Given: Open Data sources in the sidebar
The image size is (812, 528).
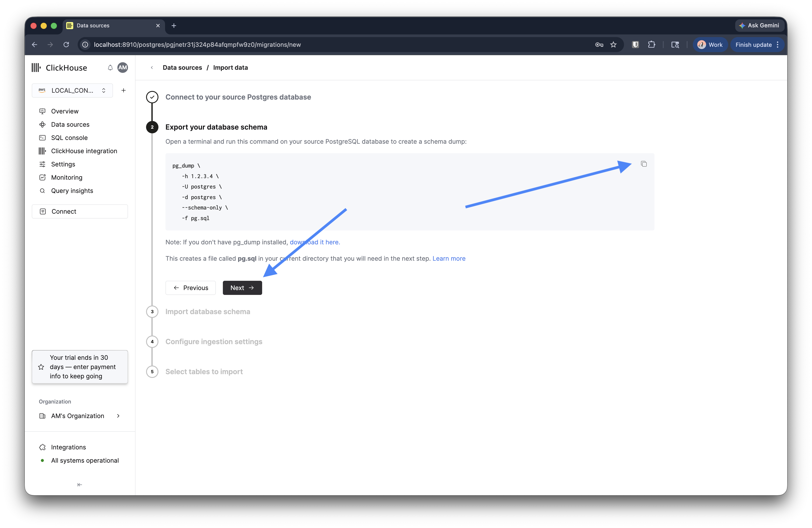Looking at the screenshot, I should click(70, 124).
